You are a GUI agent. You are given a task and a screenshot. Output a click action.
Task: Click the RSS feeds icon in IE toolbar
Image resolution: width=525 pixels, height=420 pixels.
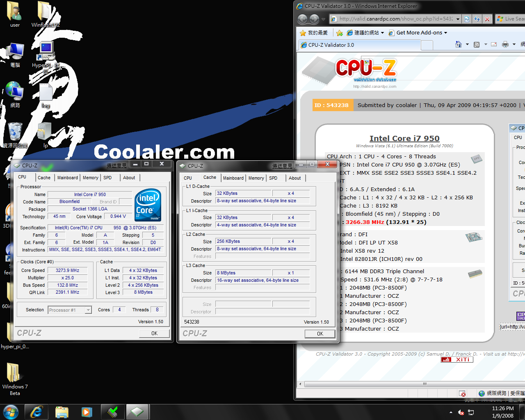point(477,44)
